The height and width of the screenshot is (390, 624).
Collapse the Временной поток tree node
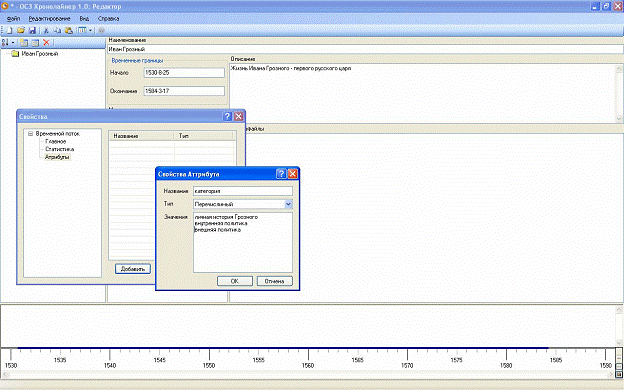click(30, 134)
